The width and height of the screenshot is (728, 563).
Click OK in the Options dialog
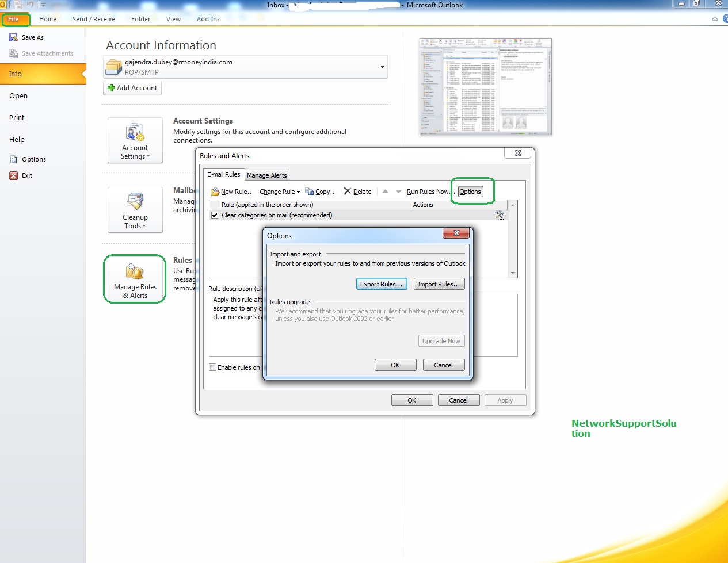click(395, 365)
